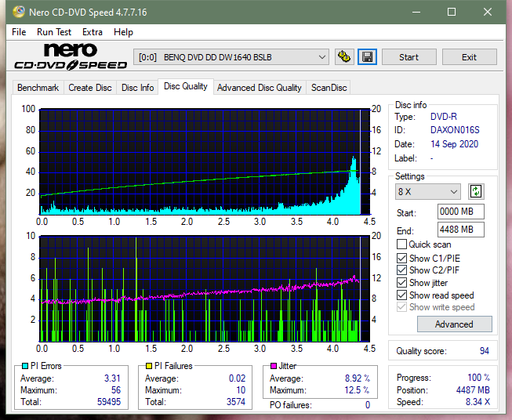The width and height of the screenshot is (512, 420).
Task: Click the refresh speed settings icon
Action: pos(476,191)
